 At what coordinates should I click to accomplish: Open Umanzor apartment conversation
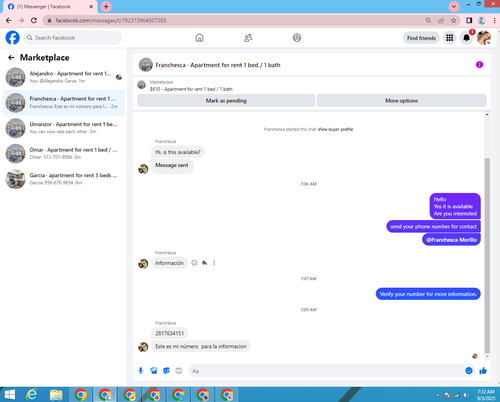pyautogui.click(x=63, y=128)
